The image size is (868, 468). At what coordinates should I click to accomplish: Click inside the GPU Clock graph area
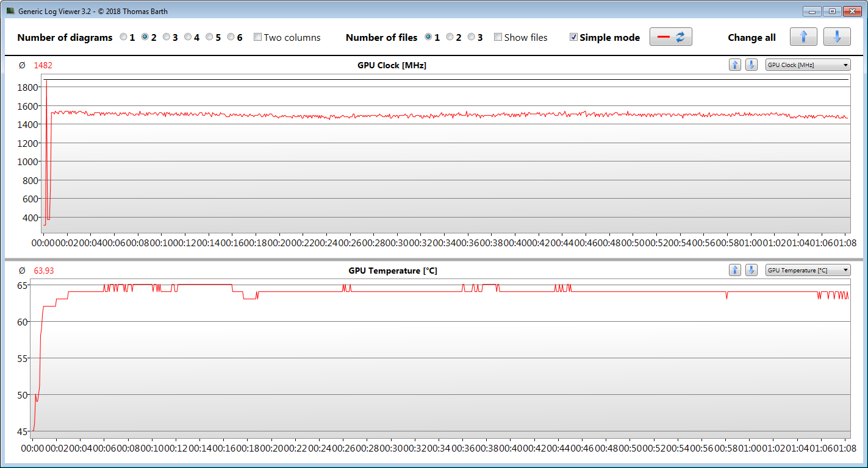(x=446, y=152)
